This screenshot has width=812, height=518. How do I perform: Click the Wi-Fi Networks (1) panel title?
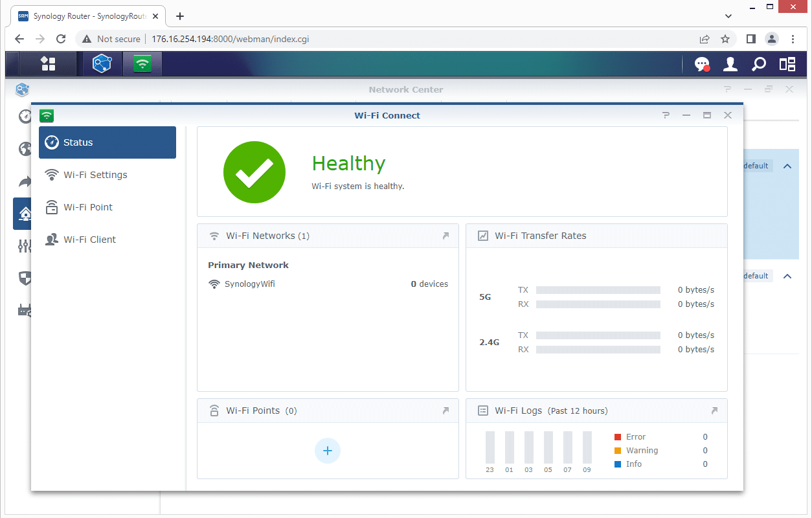tap(268, 236)
